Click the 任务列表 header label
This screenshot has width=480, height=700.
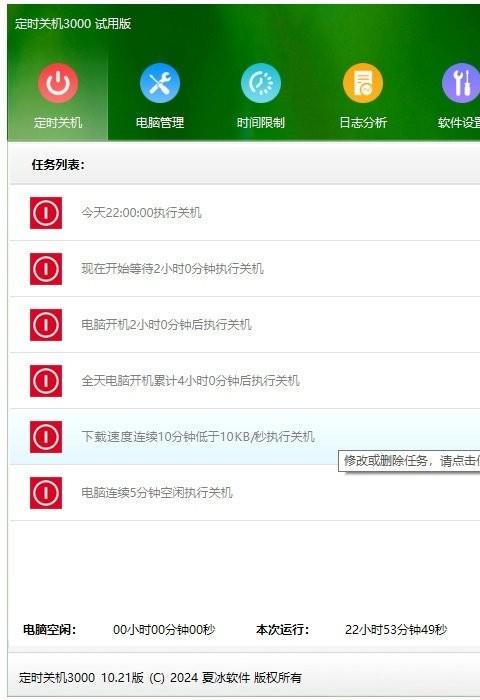point(58,165)
